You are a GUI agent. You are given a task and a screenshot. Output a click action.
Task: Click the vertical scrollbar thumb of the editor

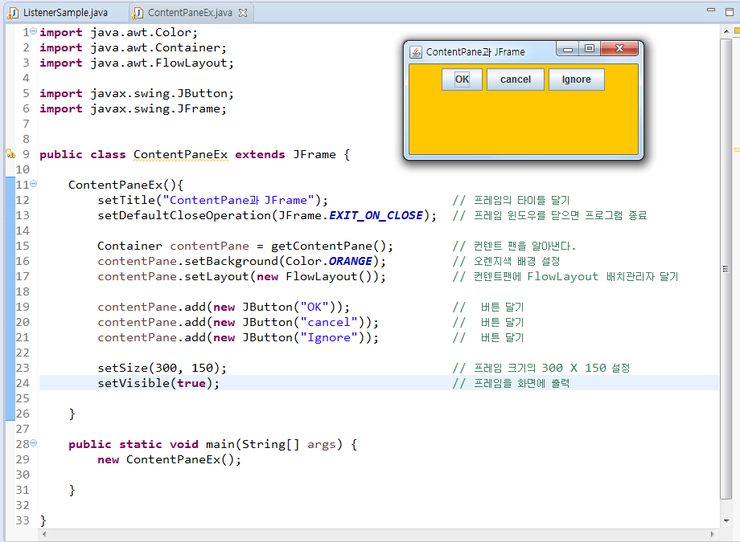click(x=726, y=269)
